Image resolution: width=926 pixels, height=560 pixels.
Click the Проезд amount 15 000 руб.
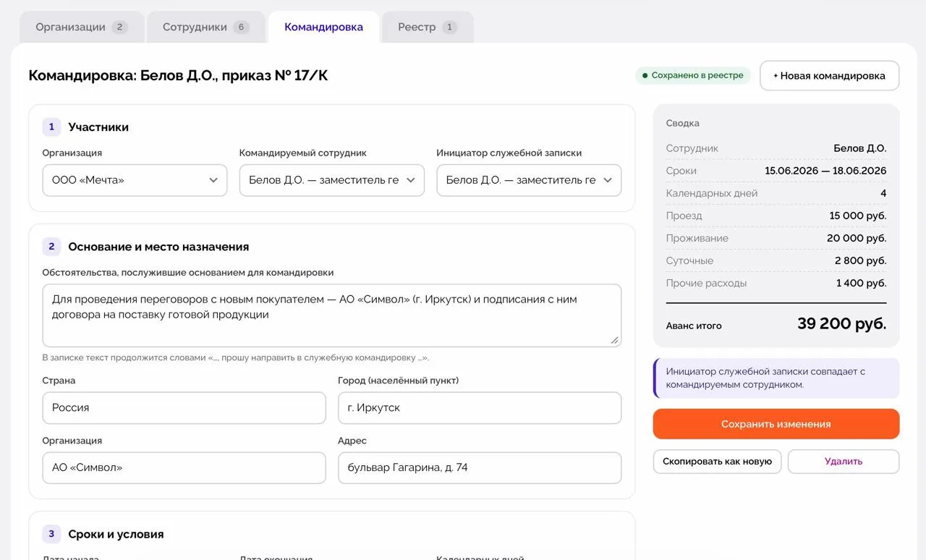tap(858, 216)
